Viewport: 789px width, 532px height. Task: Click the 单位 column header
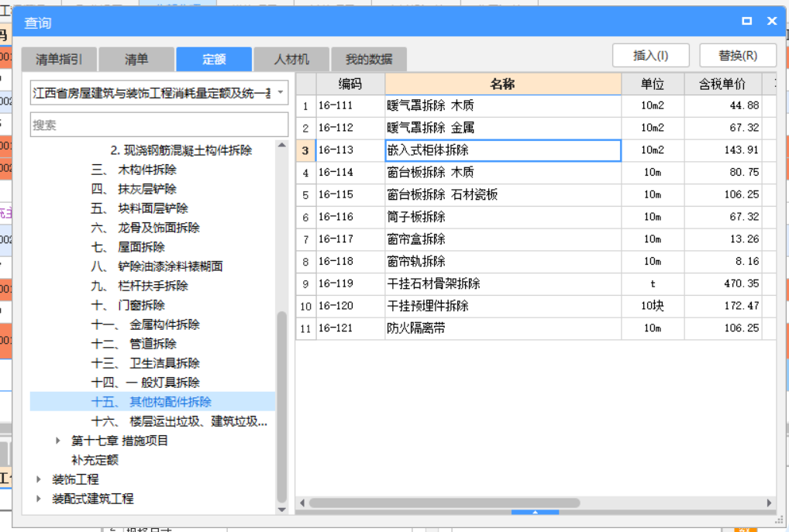click(x=653, y=84)
